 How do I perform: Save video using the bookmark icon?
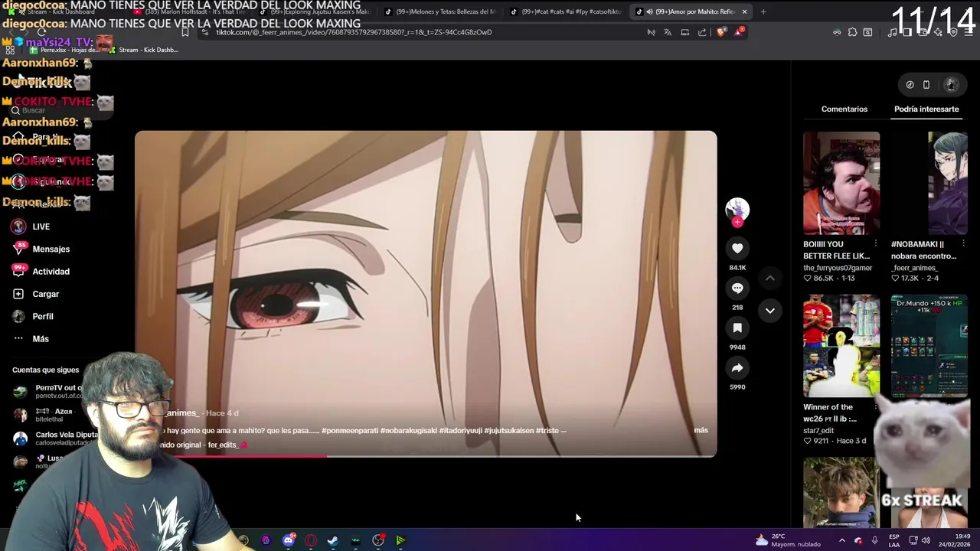pyautogui.click(x=737, y=328)
